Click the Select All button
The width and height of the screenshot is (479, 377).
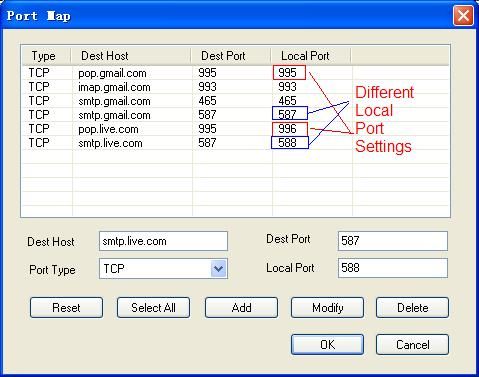click(x=153, y=307)
